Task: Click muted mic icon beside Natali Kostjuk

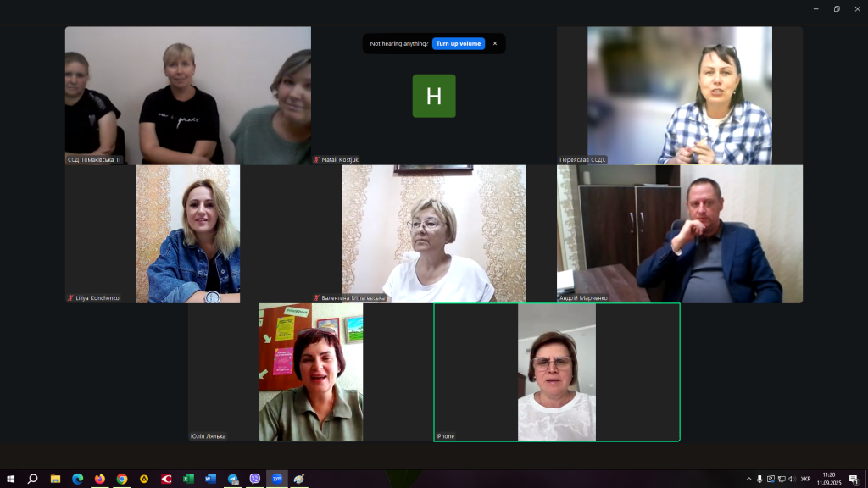Action: coord(317,159)
